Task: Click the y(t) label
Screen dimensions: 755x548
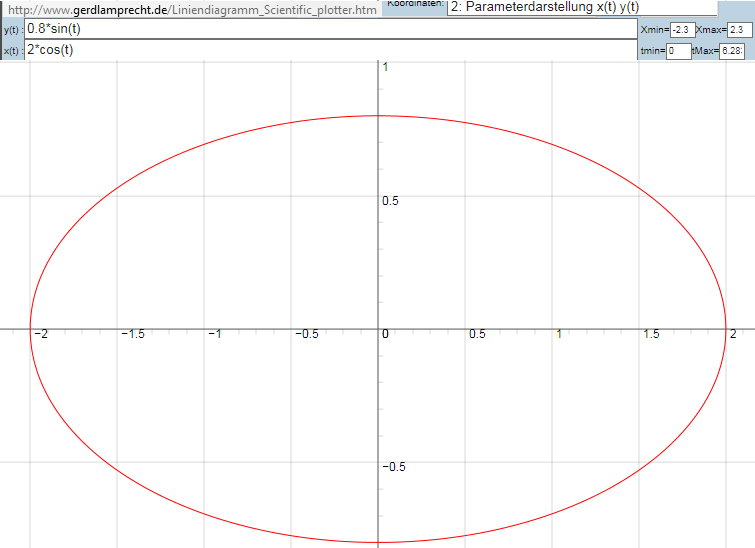Action: coord(12,30)
